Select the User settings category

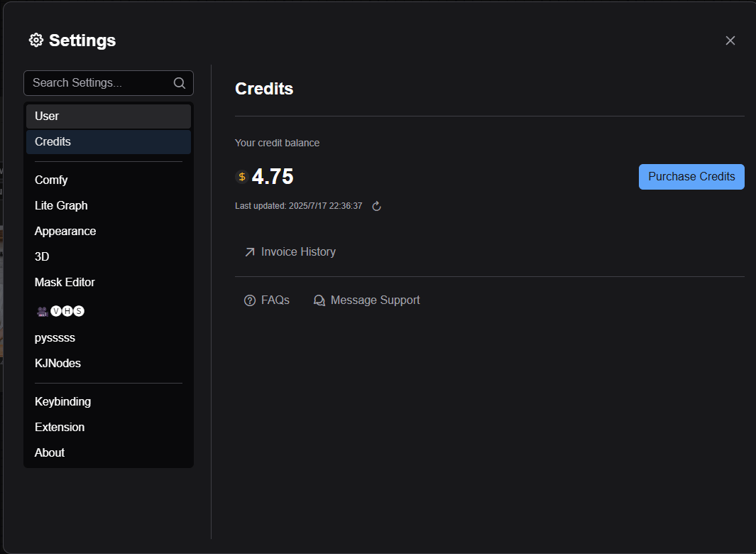pos(108,116)
